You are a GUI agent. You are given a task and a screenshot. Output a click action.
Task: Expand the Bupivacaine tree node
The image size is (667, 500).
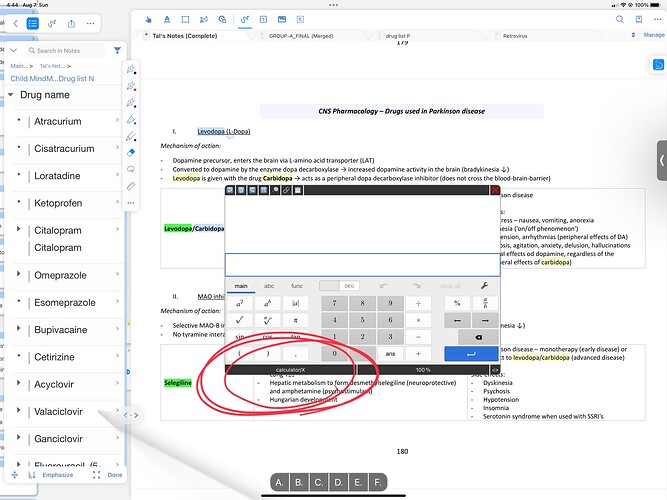click(x=18, y=328)
